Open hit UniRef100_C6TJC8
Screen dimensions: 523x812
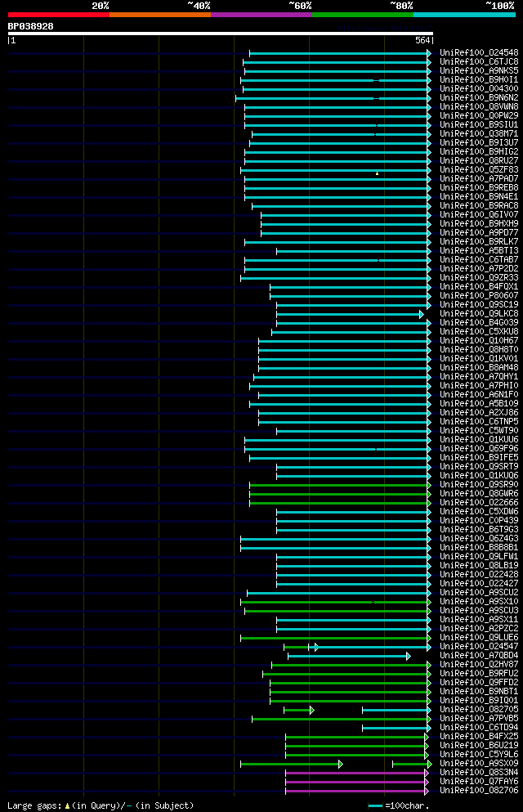click(x=479, y=61)
